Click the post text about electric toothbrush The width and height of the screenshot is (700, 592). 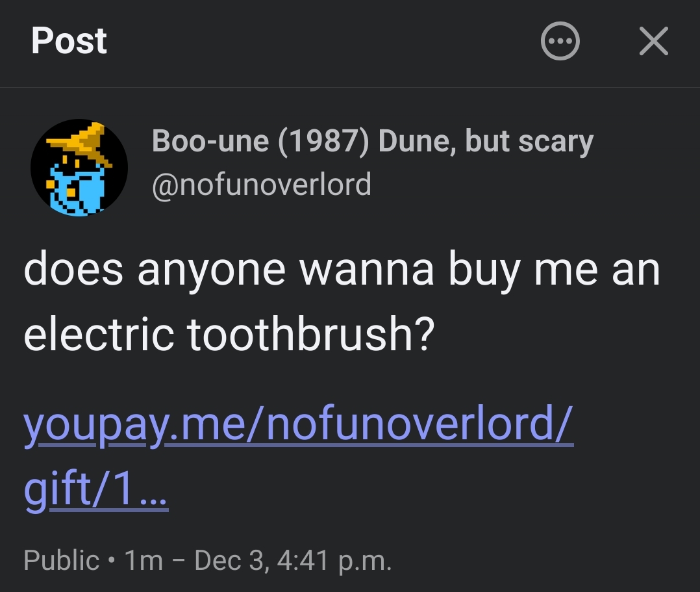tap(341, 302)
